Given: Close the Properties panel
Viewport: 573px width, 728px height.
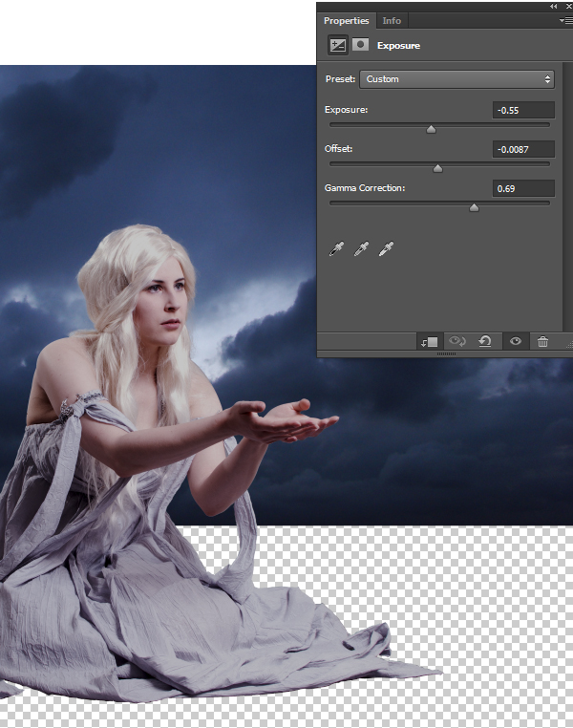Looking at the screenshot, I should [567, 6].
